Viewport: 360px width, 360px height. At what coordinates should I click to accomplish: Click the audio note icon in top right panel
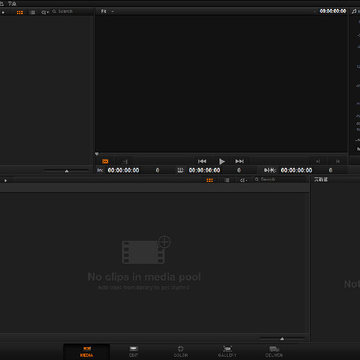click(x=354, y=11)
